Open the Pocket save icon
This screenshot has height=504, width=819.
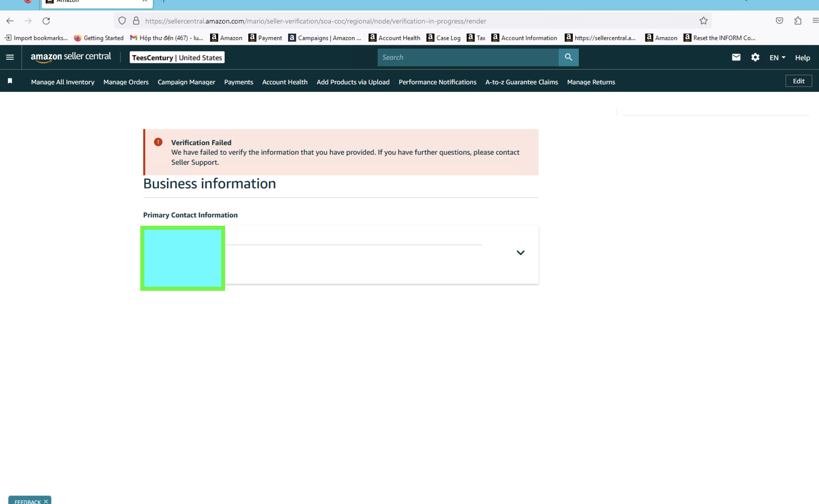tap(779, 21)
